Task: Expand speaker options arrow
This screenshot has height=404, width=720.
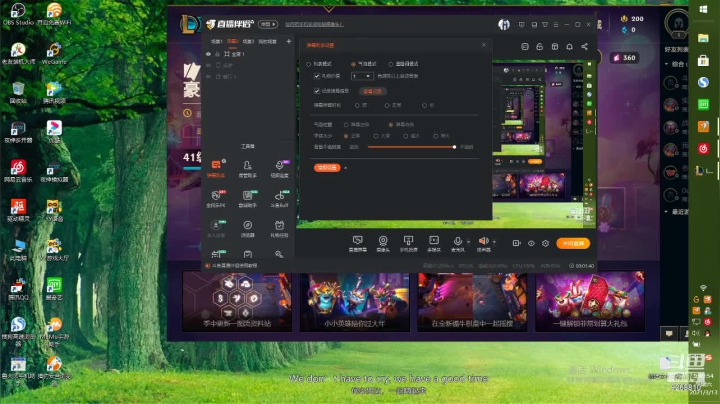Action: pos(494,241)
